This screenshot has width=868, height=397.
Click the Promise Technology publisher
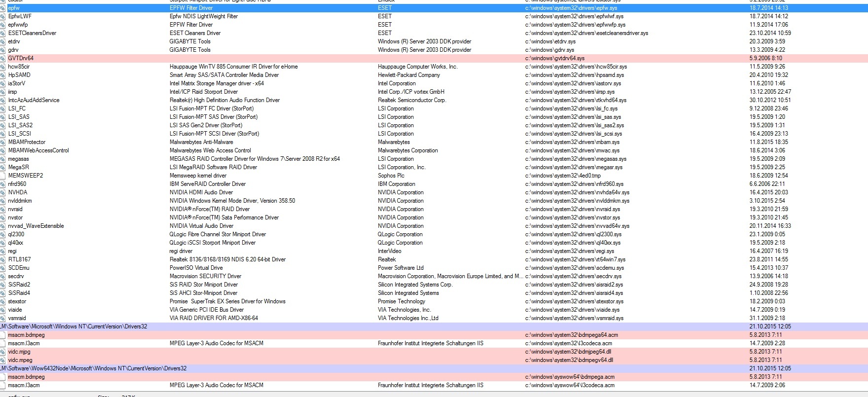pos(401,301)
